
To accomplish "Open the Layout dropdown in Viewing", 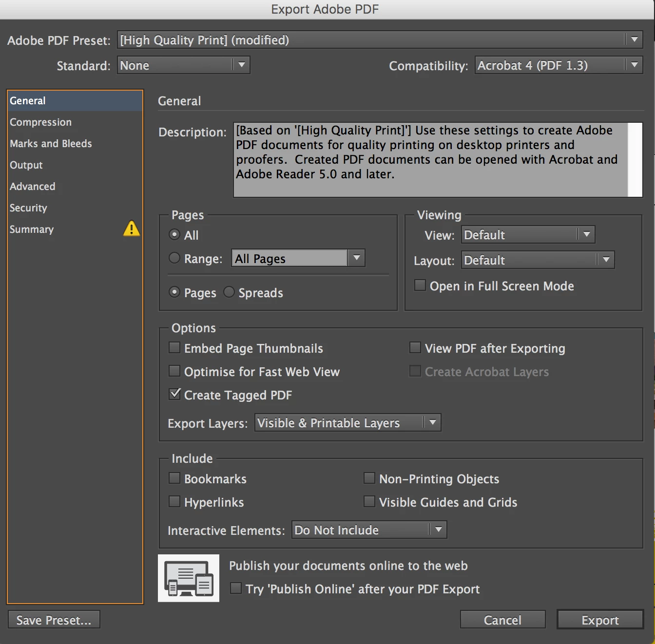I will (x=538, y=260).
